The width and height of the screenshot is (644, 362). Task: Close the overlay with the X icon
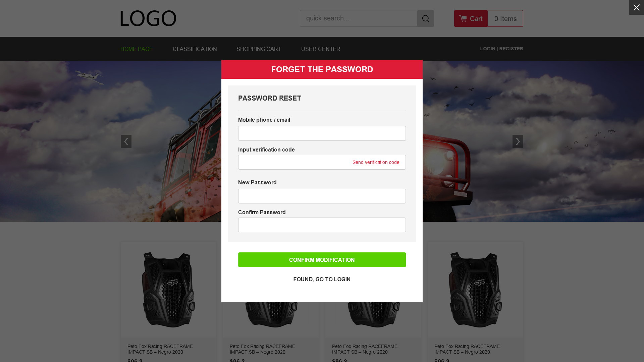coord(636,7)
